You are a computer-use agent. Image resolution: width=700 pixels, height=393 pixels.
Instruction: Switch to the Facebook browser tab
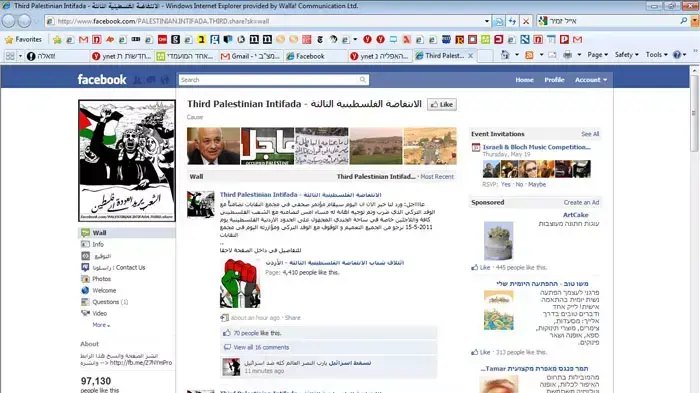tap(315, 56)
